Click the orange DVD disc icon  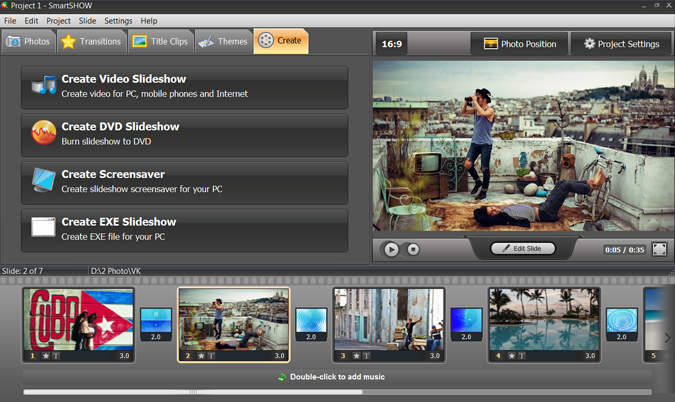(43, 132)
